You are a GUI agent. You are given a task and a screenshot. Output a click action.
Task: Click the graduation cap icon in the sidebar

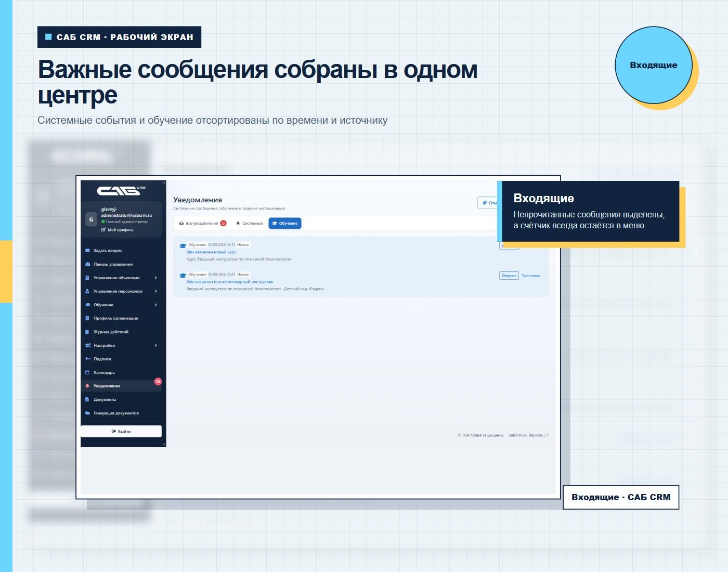[87, 305]
